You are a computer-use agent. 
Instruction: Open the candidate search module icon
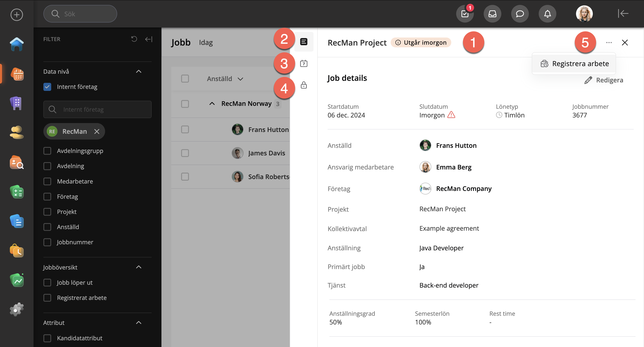point(17,162)
